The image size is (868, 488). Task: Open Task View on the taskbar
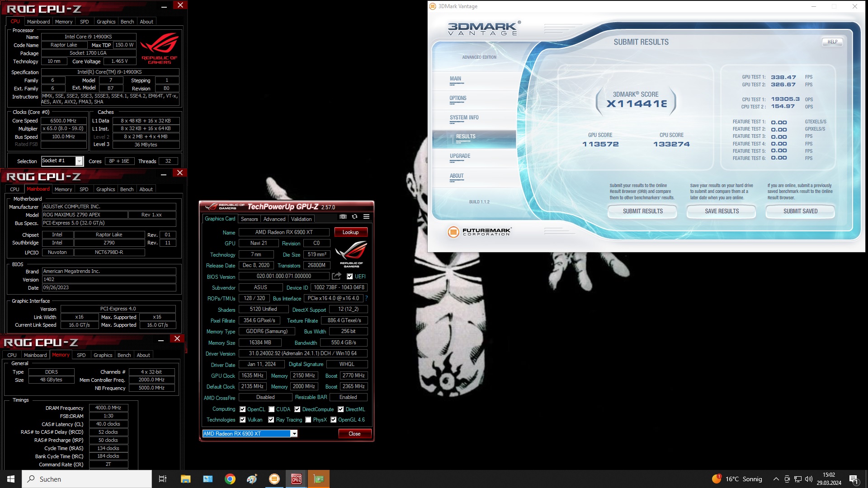point(163,479)
